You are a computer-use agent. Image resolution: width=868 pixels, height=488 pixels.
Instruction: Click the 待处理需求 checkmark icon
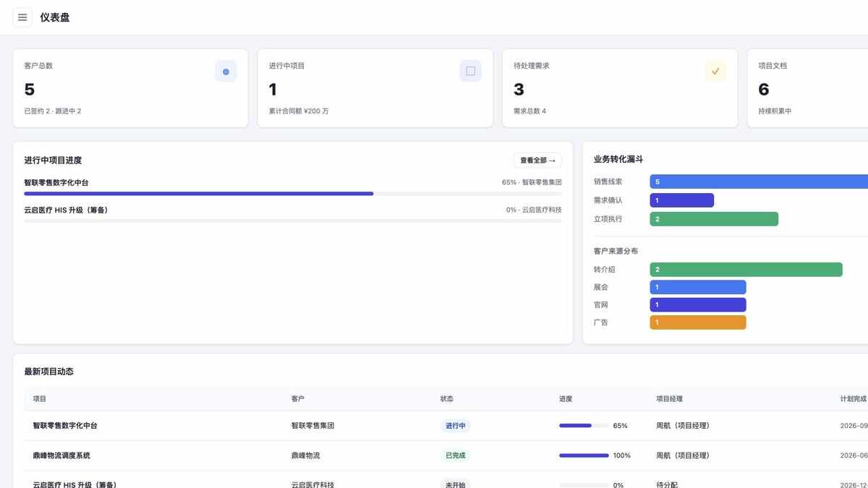tap(715, 72)
